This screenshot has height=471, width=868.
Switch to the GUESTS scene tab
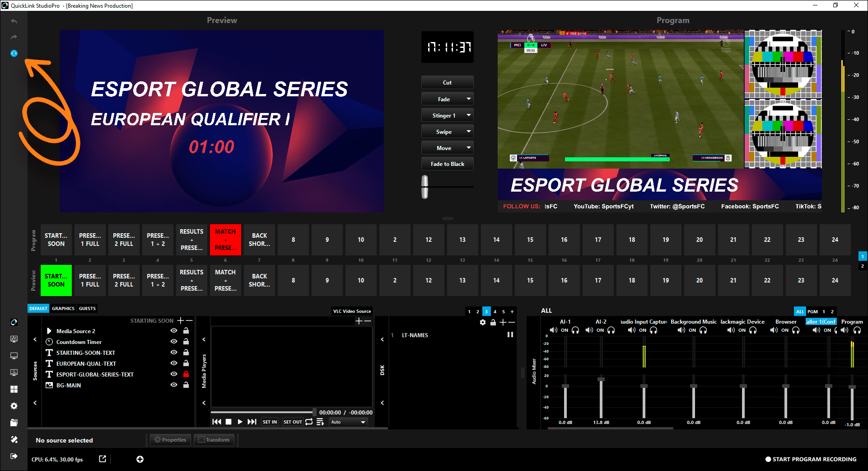click(87, 309)
